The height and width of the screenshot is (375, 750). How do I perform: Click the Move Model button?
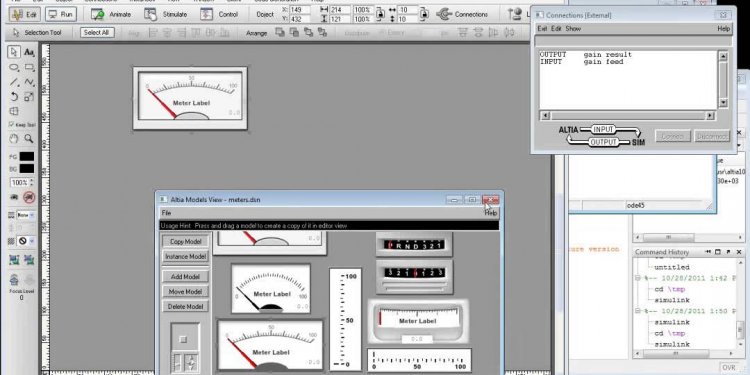click(x=186, y=291)
